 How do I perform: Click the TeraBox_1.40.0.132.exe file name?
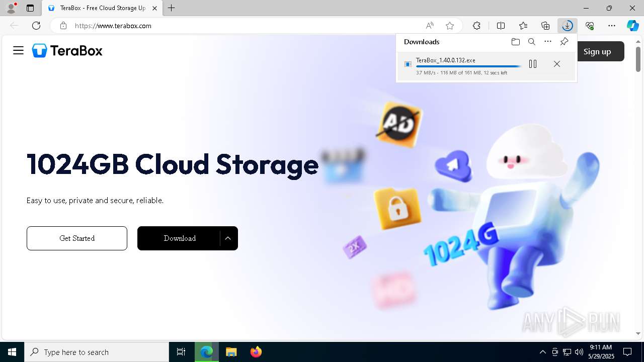click(446, 60)
